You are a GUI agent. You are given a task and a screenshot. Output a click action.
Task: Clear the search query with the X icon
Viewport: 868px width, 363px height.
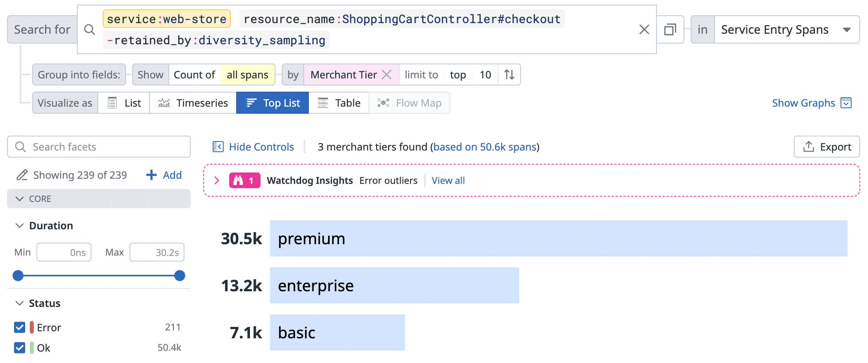click(644, 29)
